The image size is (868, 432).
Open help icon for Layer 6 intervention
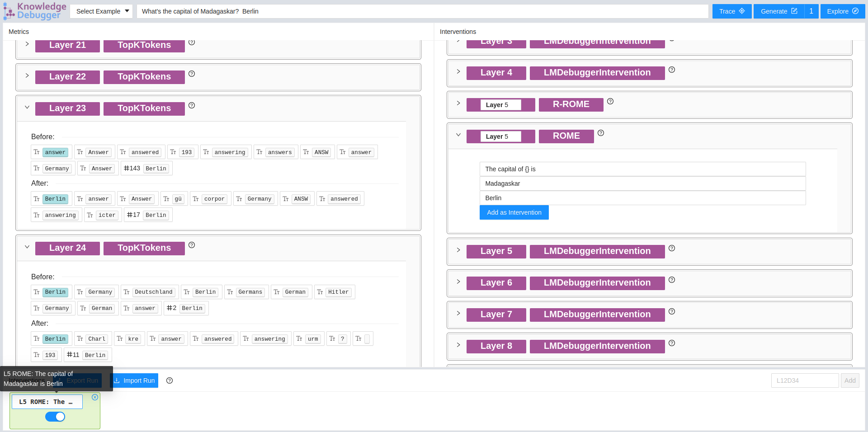(672, 280)
